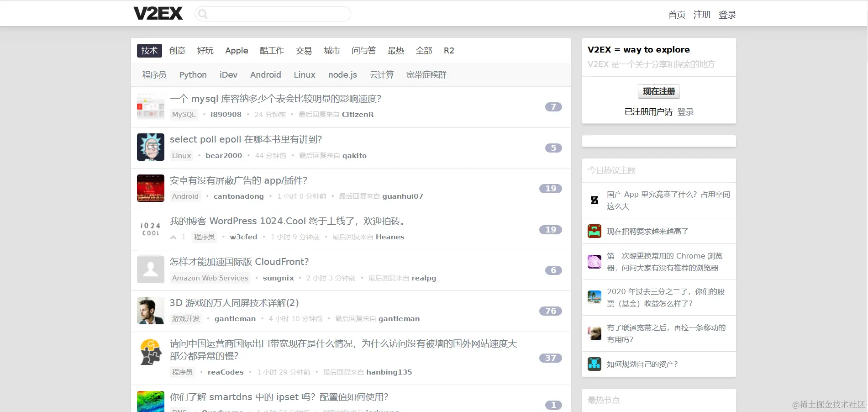Focus the V2EX search box

273,14
